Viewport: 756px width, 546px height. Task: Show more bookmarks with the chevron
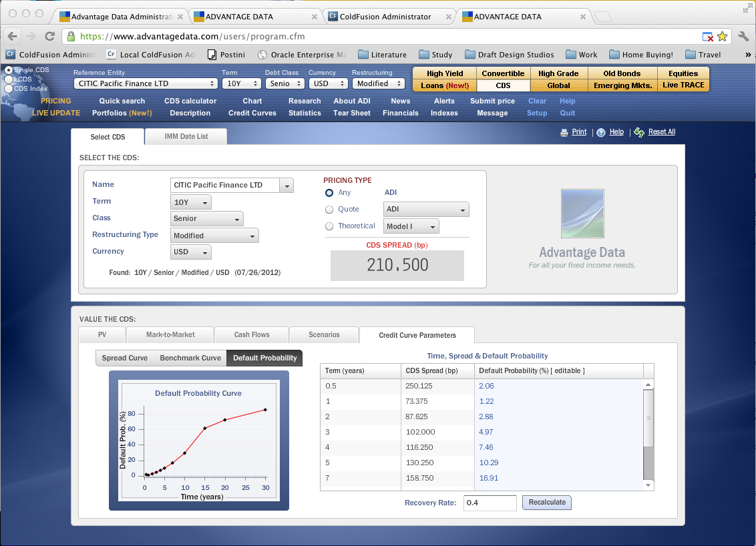point(748,55)
